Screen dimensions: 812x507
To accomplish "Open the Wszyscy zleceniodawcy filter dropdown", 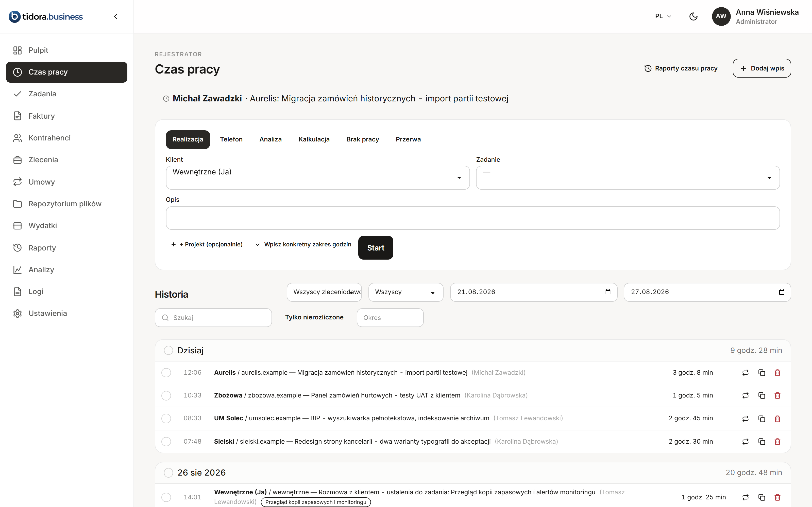I will click(x=324, y=292).
